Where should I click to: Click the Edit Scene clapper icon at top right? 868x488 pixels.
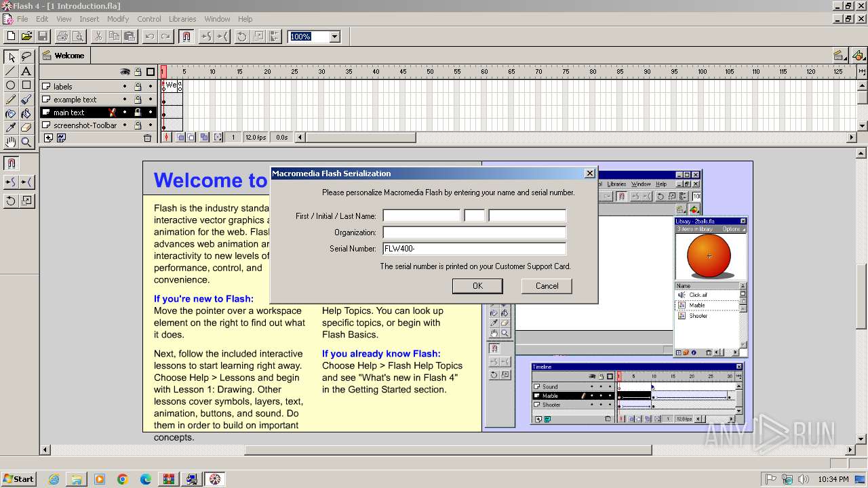(840, 56)
